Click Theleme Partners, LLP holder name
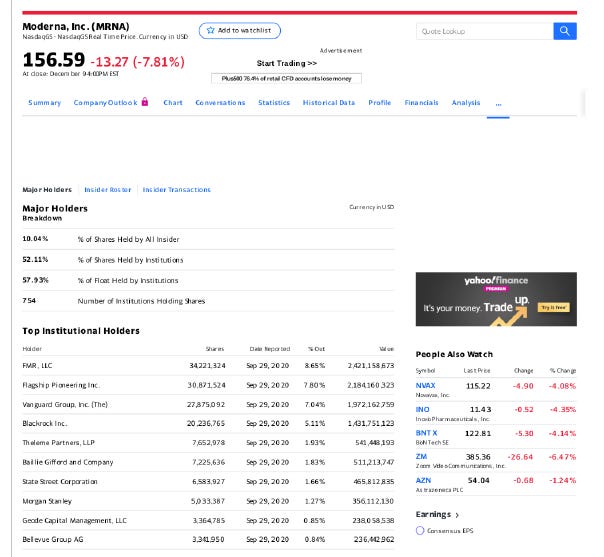 59,443
